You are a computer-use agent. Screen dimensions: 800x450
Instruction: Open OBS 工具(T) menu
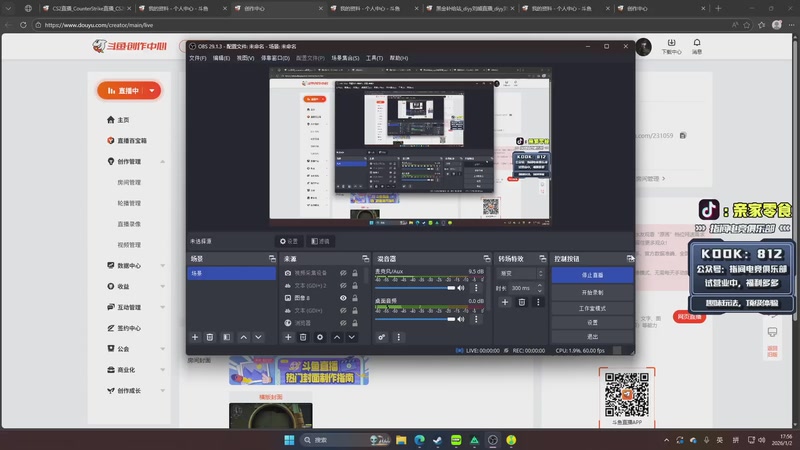click(x=374, y=58)
